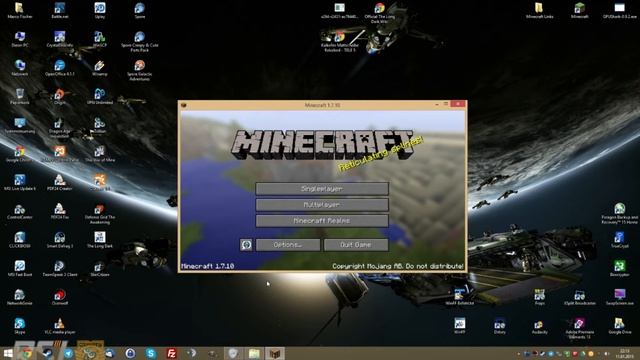Open the MSI Live Update desktop shortcut
The width and height of the screenshot is (640, 360).
[x=20, y=183]
